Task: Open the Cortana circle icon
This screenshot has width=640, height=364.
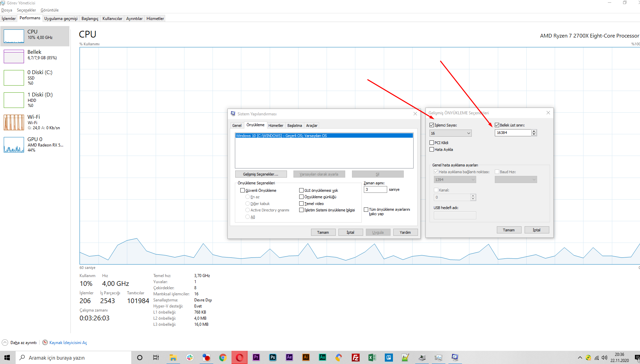Action: click(139, 358)
